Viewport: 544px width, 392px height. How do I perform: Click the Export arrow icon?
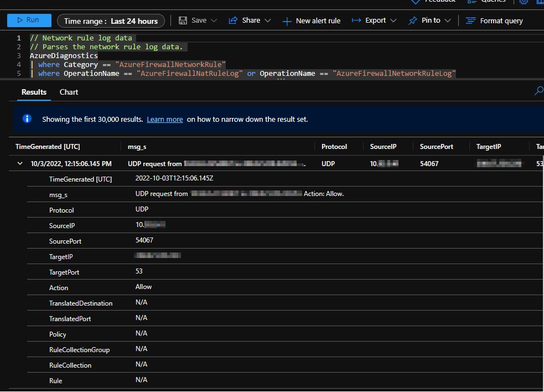tap(356, 20)
